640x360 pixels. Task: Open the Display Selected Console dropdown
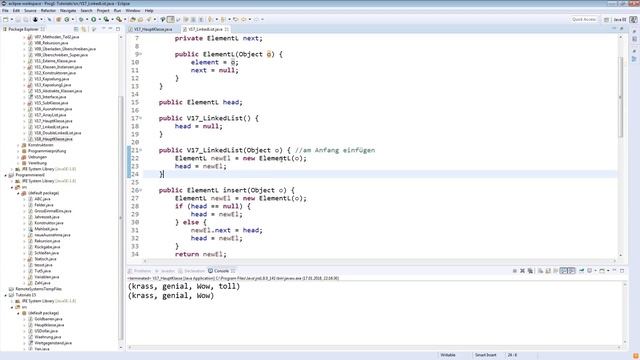point(596,271)
